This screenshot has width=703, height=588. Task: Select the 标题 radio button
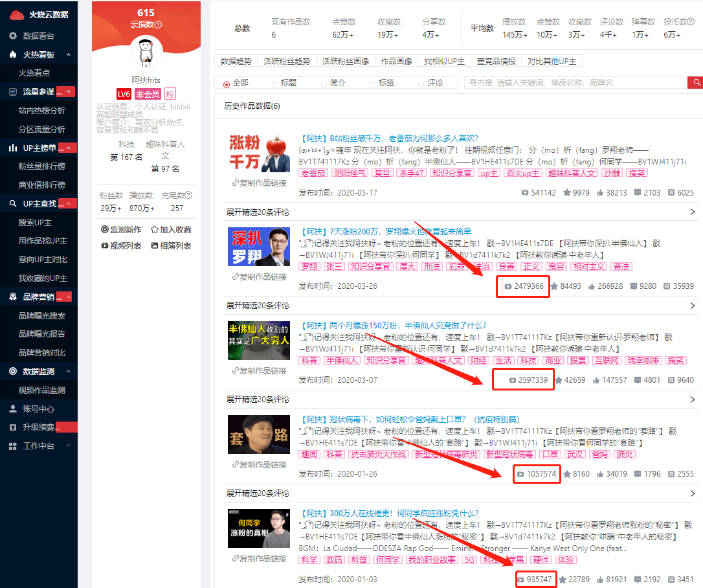275,84
